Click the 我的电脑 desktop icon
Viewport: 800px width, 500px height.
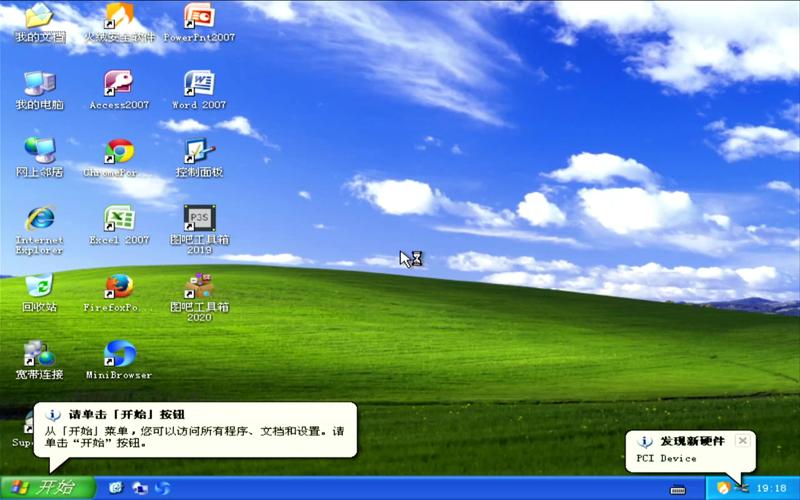point(39,90)
